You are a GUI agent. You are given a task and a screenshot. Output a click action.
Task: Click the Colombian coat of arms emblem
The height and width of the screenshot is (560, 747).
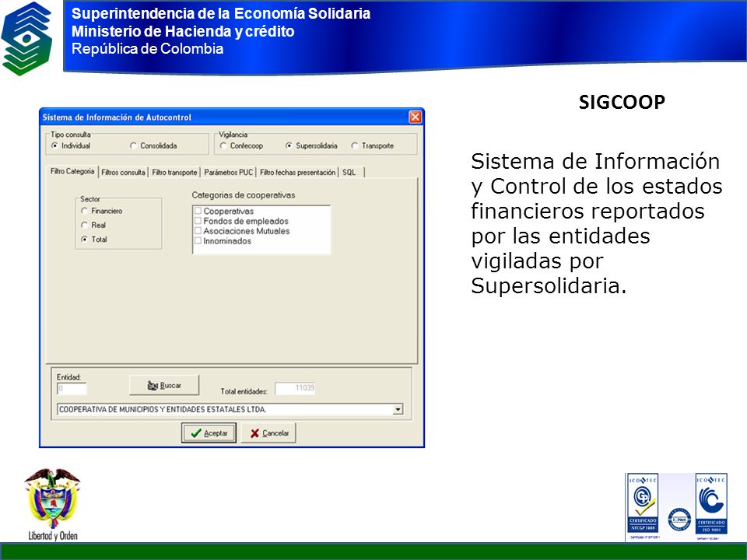(x=52, y=498)
